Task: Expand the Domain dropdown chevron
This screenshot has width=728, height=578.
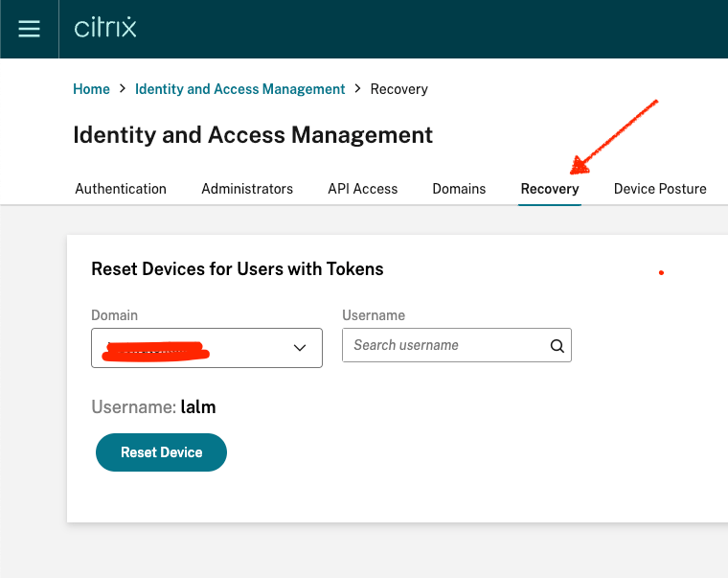Action: coord(300,348)
